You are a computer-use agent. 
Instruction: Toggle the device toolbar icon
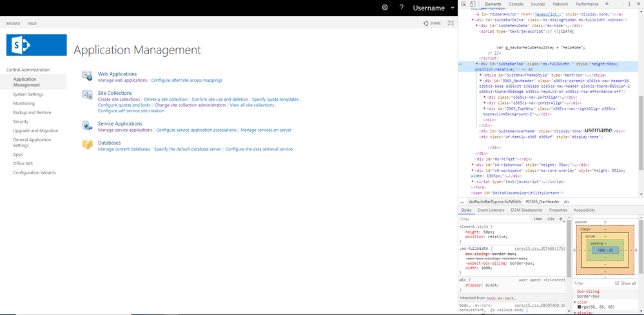[473, 4]
